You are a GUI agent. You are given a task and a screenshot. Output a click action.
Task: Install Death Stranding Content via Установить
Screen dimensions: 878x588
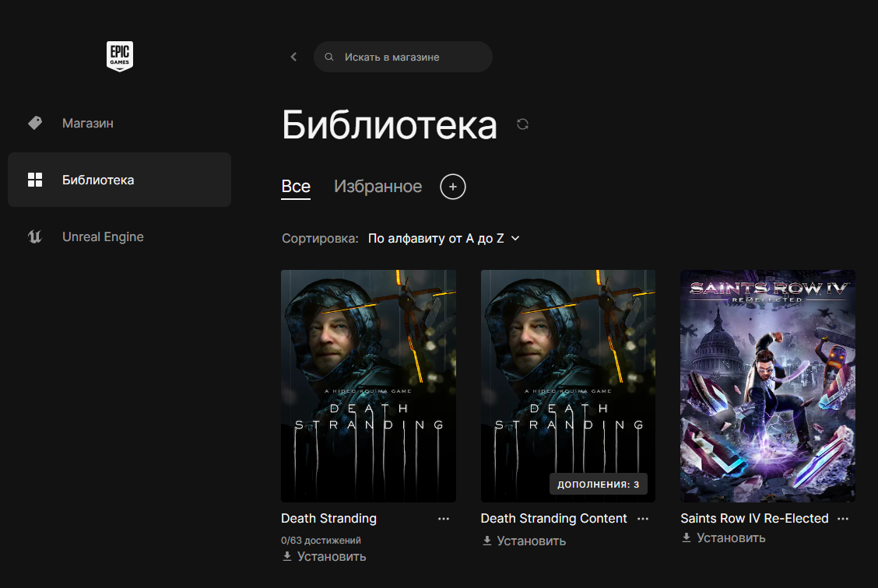tap(524, 541)
